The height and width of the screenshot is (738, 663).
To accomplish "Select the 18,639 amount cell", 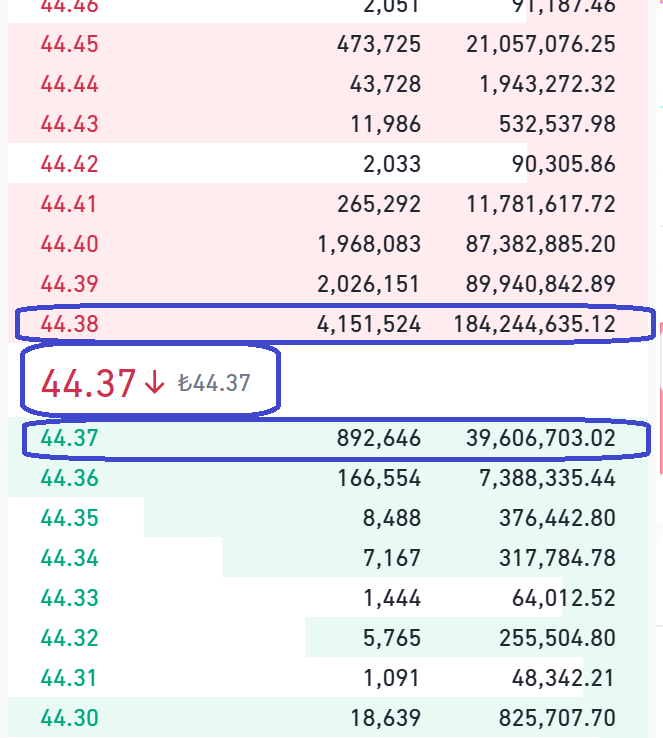I will coord(385,718).
